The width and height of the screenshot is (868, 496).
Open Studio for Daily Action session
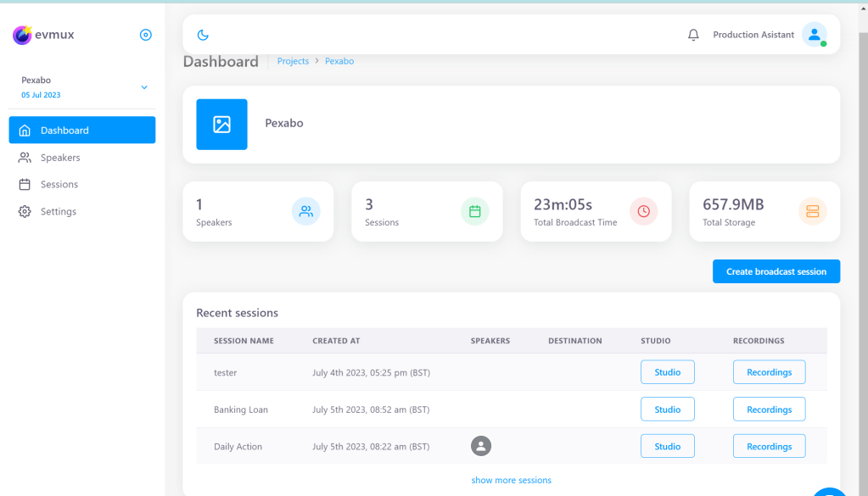pos(668,446)
